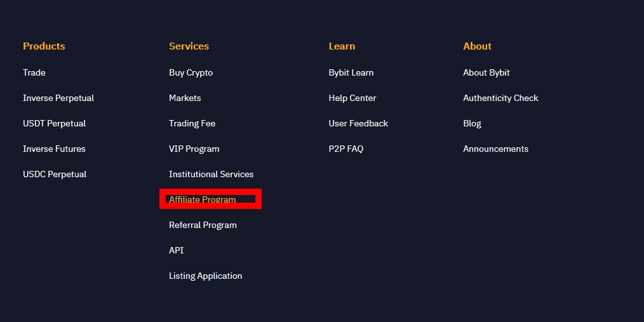
Task: Go to Inverse Perpetual page
Action: 58,98
